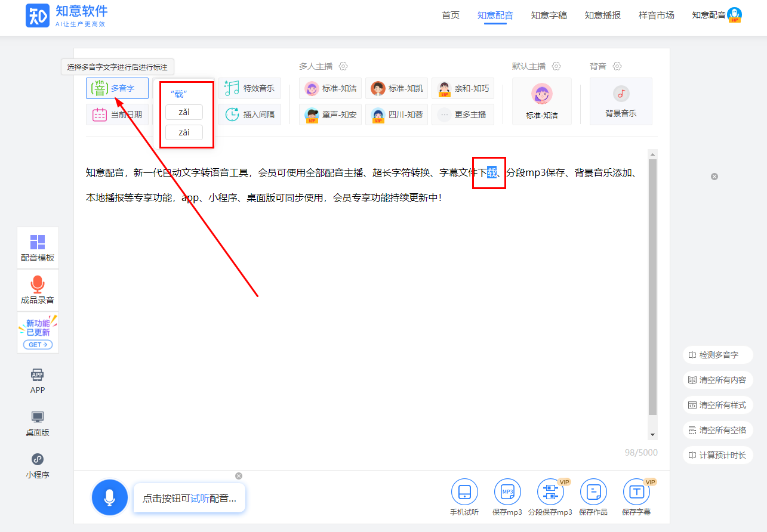Select 童声-知安 voice anchor
767x532 pixels.
pos(330,115)
